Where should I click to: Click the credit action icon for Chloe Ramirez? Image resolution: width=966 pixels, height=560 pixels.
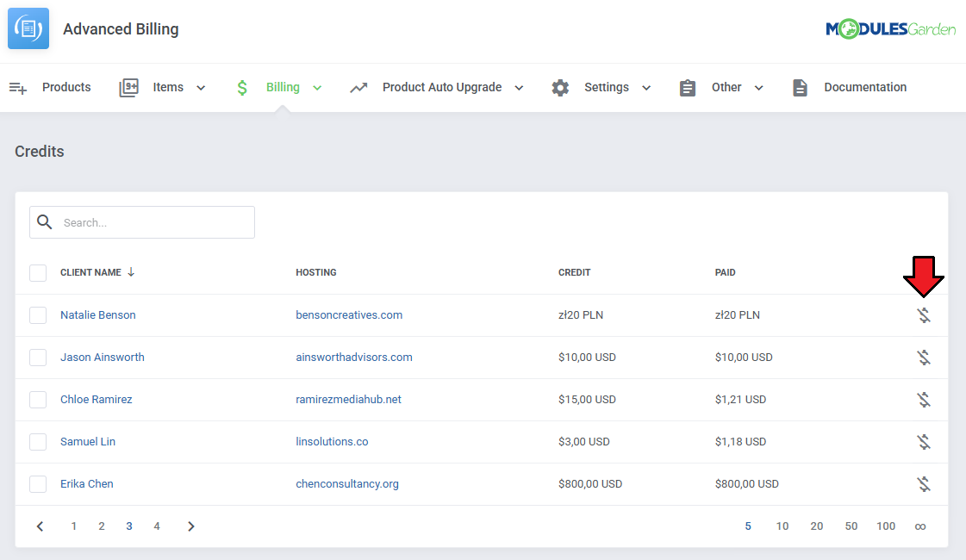click(924, 400)
